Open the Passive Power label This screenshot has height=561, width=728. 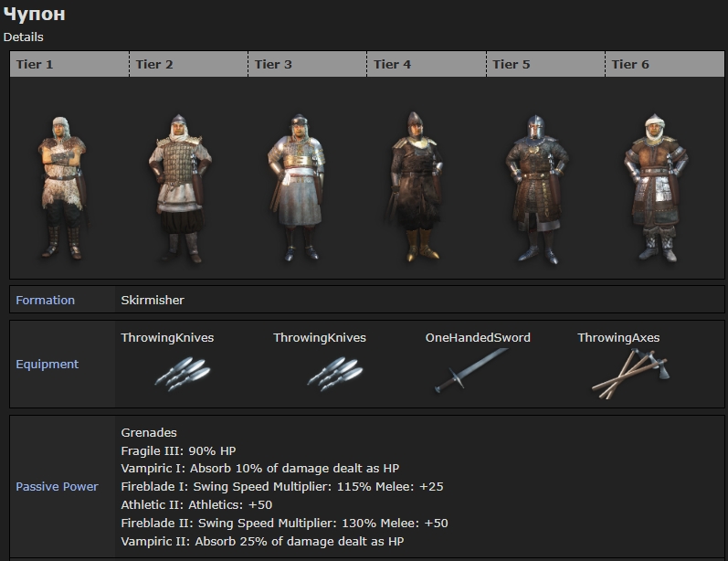(57, 486)
